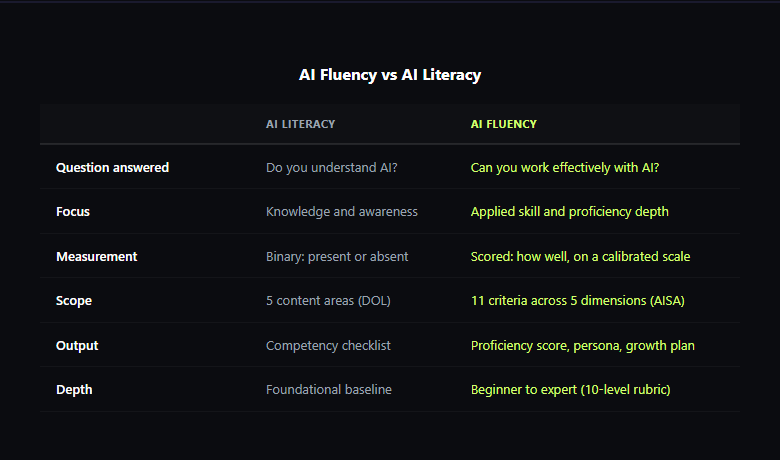This screenshot has width=780, height=460.
Task: Select the Measurement row label
Action: tap(97, 257)
